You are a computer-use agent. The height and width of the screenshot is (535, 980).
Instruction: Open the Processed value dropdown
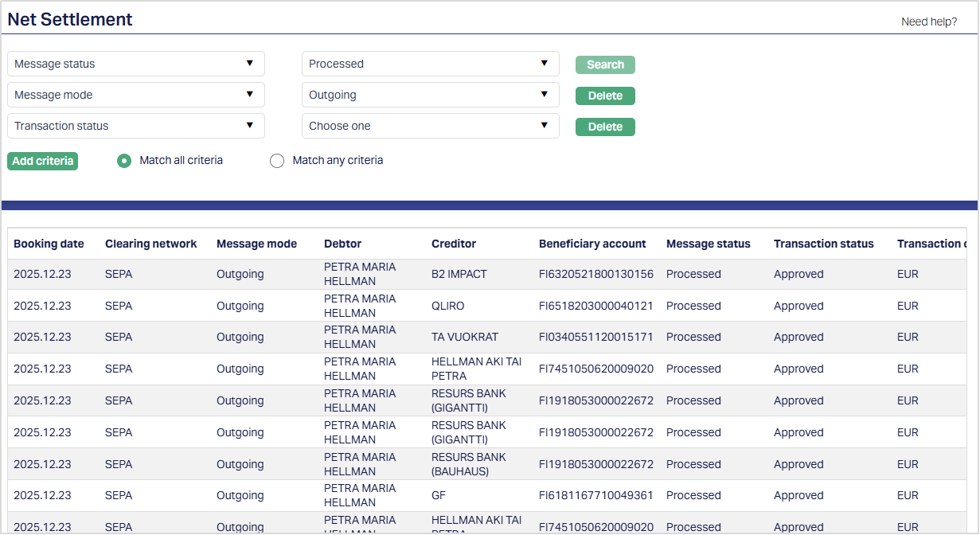coord(431,64)
